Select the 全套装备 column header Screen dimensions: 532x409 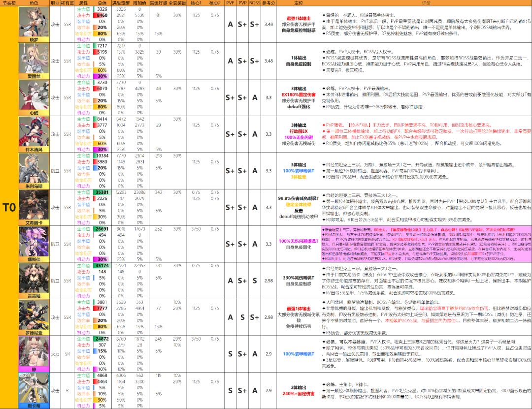177,3
